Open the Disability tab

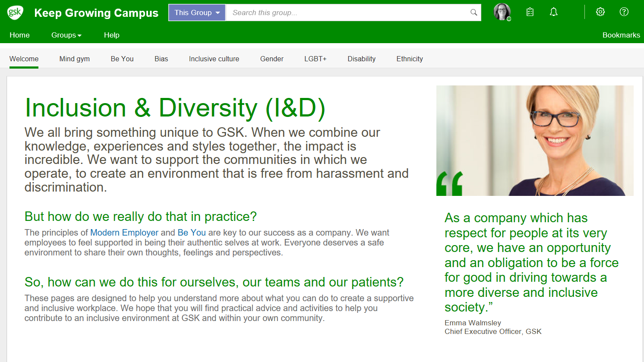click(x=362, y=59)
